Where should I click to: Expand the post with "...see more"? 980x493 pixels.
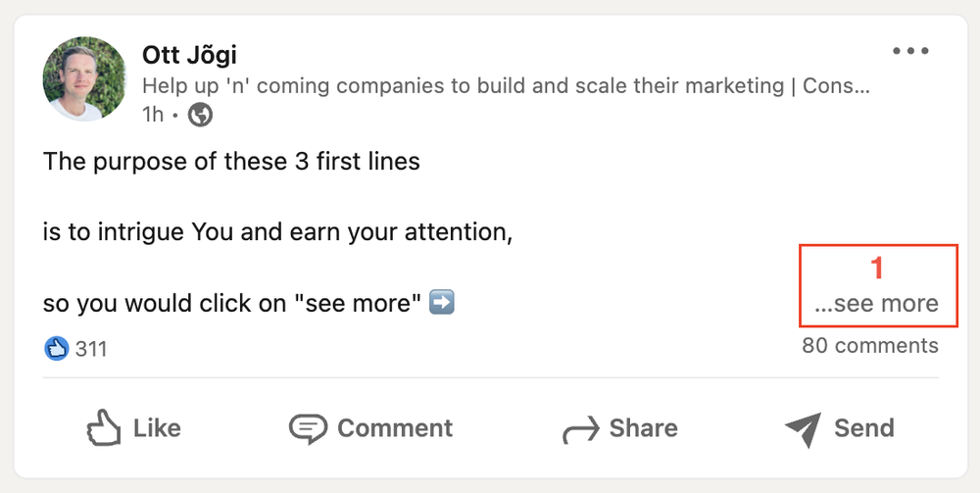click(876, 304)
